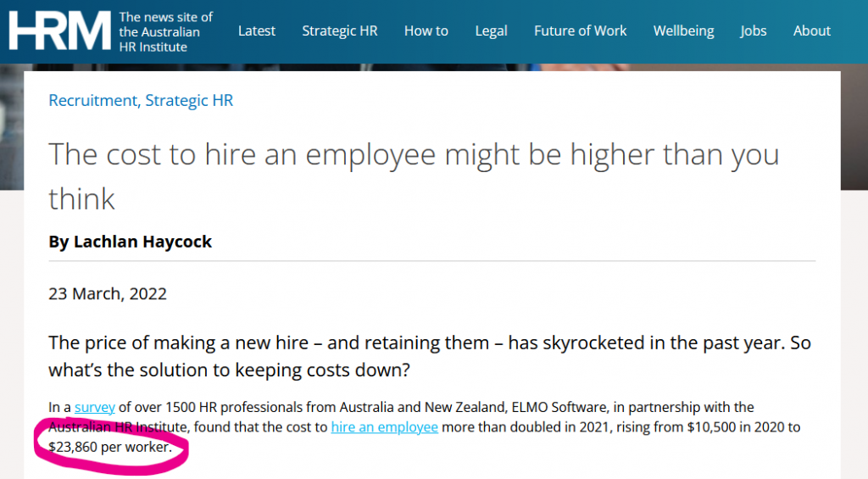This screenshot has width=868, height=479.
Task: Click the circled $23,860 per worker text
Action: [110, 447]
